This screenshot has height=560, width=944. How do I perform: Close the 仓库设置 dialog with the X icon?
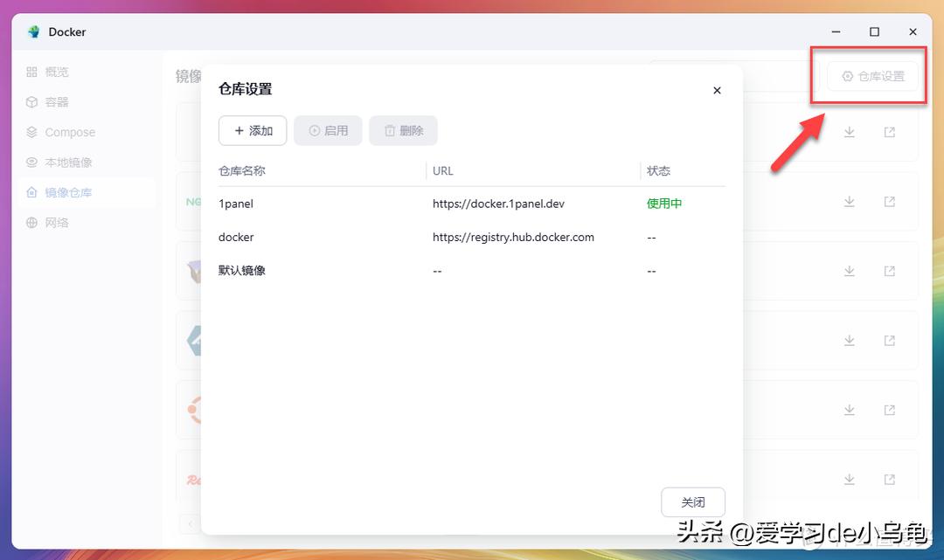pyautogui.click(x=717, y=90)
